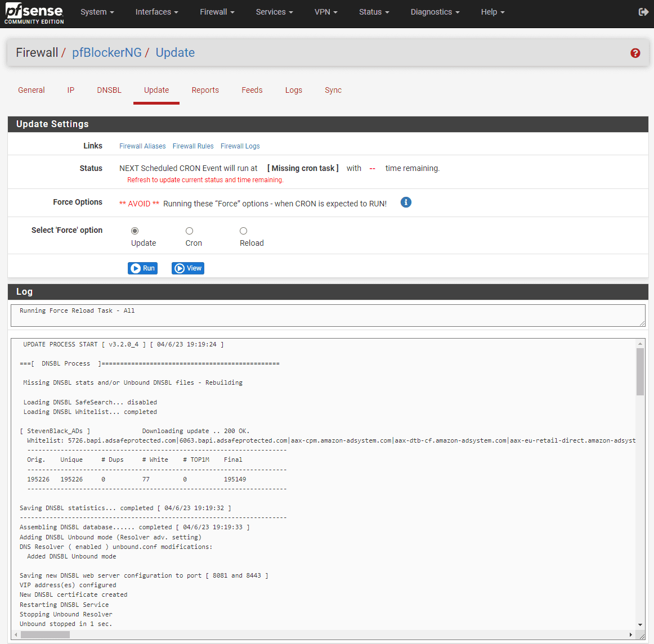
Task: Click the horizontal scrollbar thumb in log
Action: coord(45,635)
